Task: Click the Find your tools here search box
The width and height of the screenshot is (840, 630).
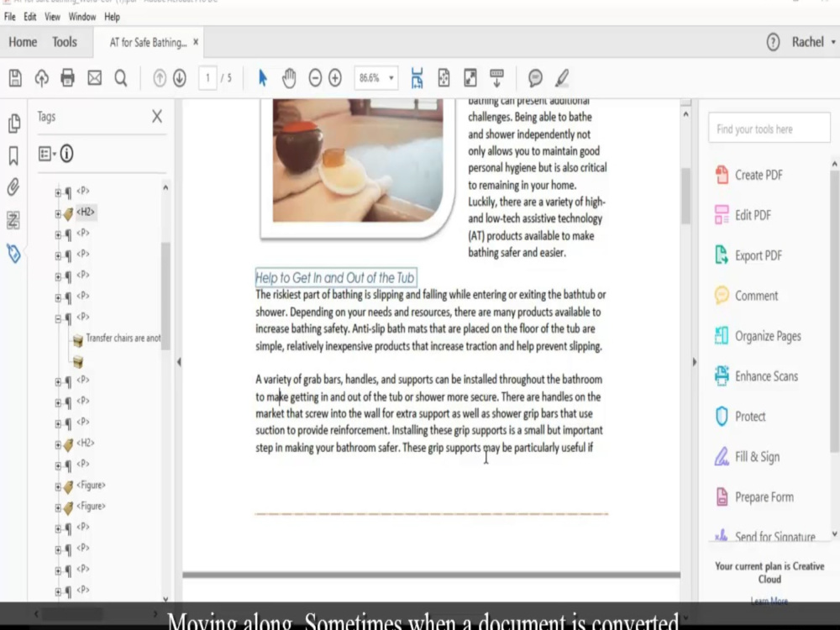Action: pos(769,129)
